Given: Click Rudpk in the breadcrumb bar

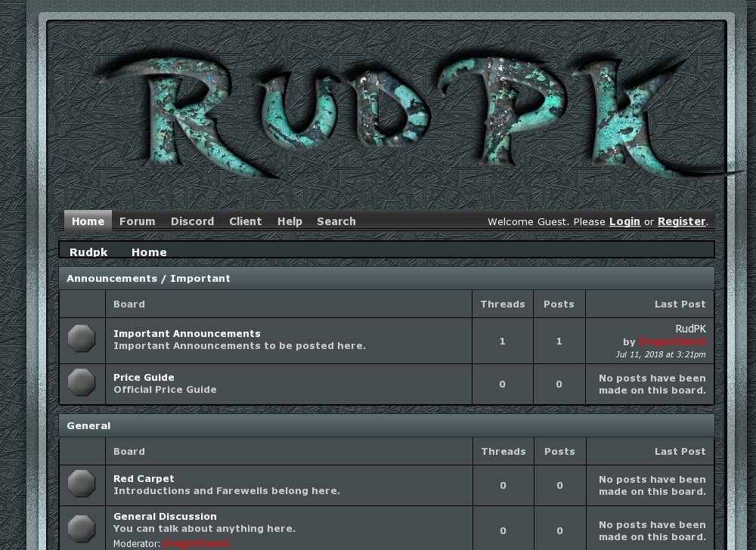Looking at the screenshot, I should (88, 252).
